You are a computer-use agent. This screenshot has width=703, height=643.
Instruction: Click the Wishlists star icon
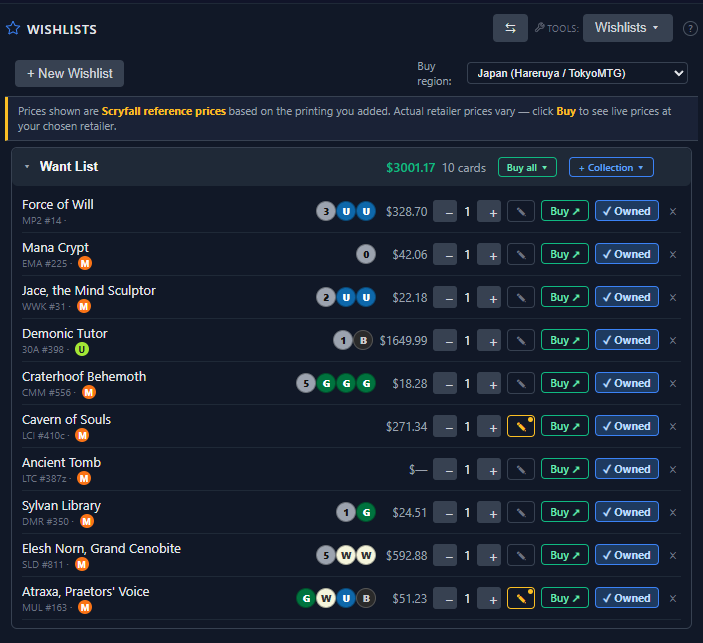coord(13,29)
